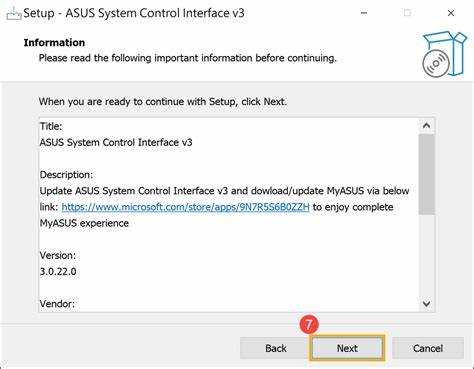Click the Description: label in the text box

point(66,175)
